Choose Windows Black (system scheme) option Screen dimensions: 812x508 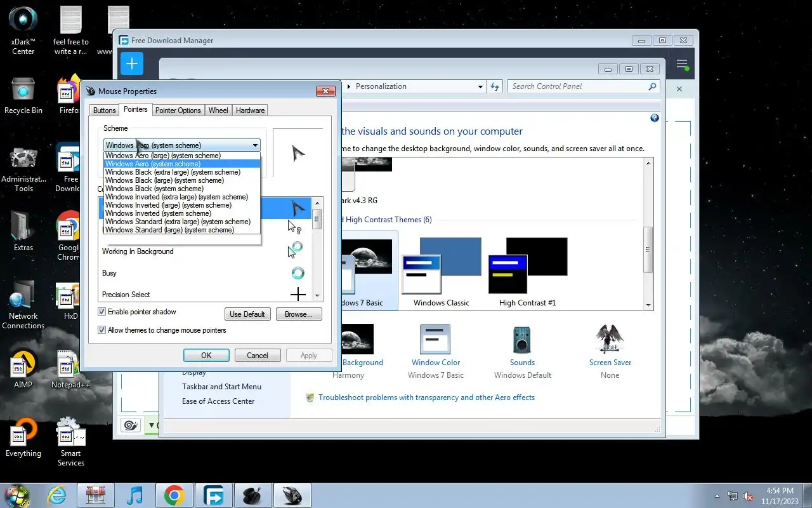(x=181, y=189)
